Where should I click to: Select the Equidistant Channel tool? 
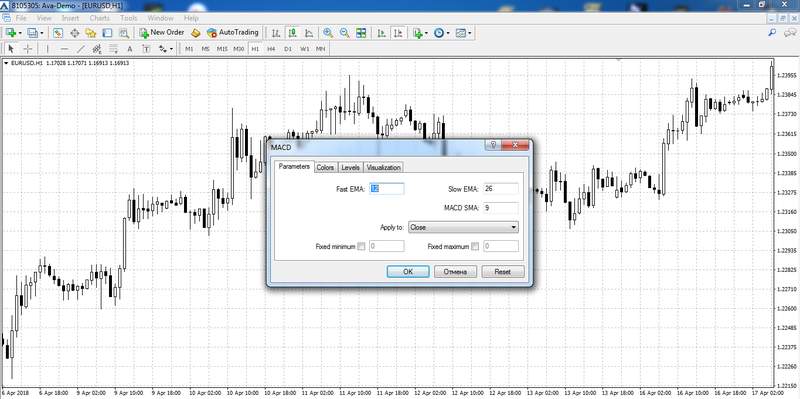click(x=97, y=49)
